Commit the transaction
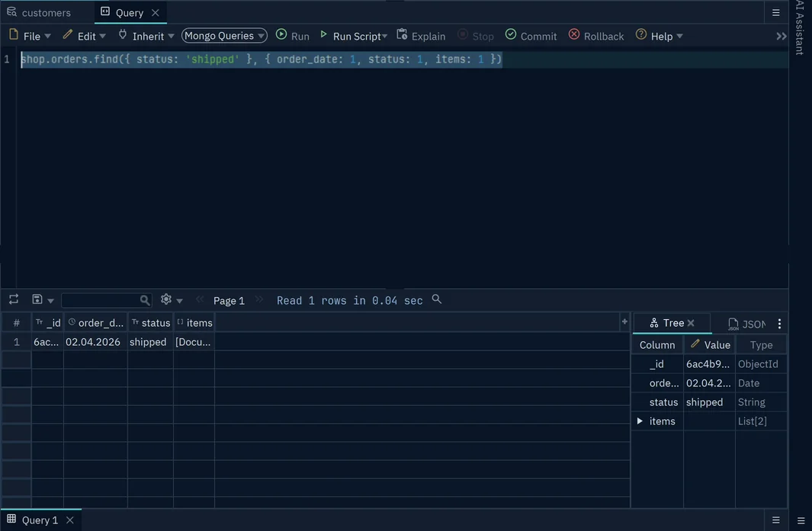The width and height of the screenshot is (812, 531). (531, 36)
